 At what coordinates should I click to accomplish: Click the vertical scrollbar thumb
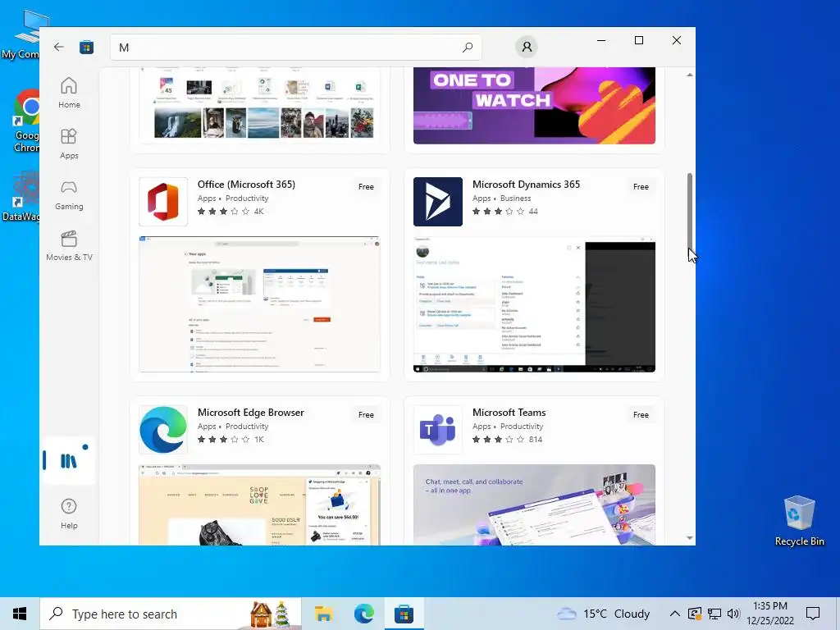point(689,212)
